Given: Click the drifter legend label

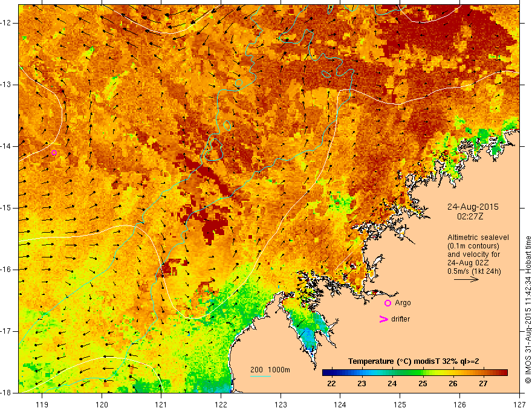Looking at the screenshot, I should 400,319.
